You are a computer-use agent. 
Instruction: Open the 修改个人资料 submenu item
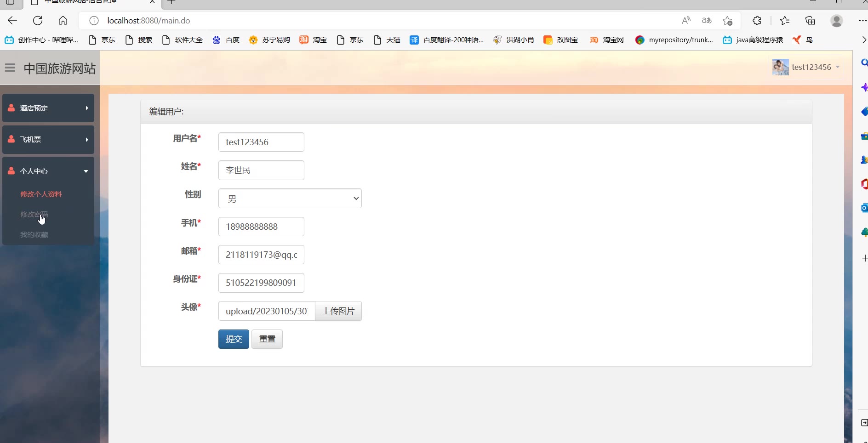[41, 194]
